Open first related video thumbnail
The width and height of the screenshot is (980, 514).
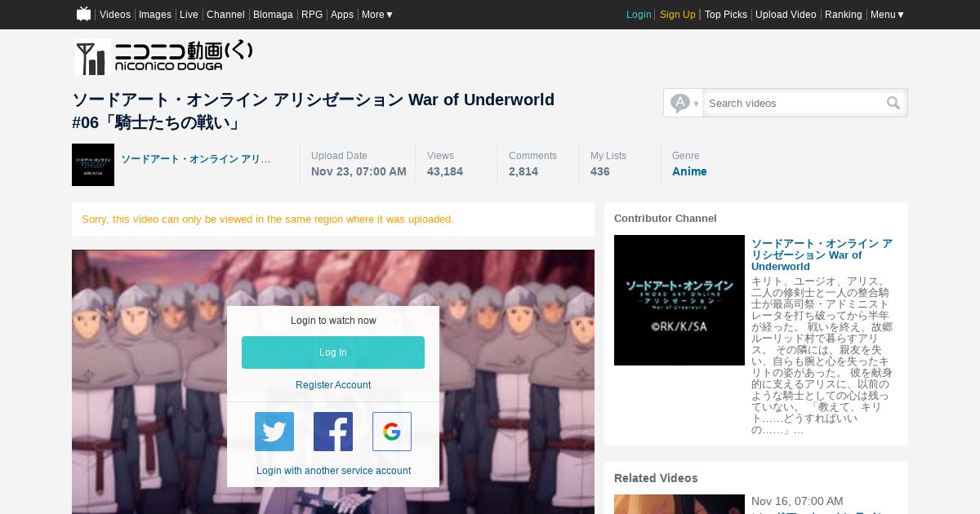coord(679,504)
